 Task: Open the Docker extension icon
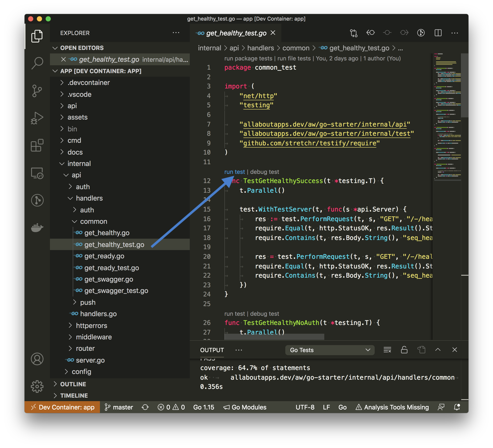37,227
